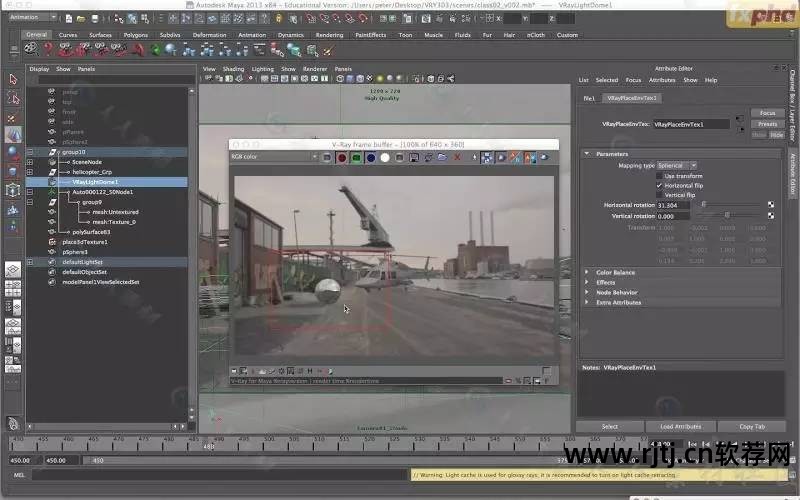Select the arrow Select tool in toolbox
Image resolution: width=800 pixels, height=500 pixels.
click(13, 80)
